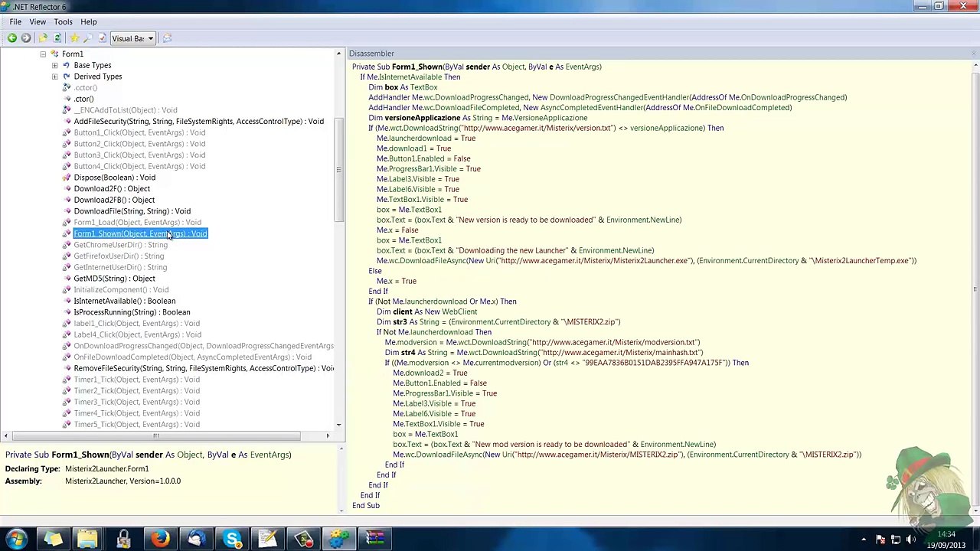
Task: Open Firefox from the taskbar
Action: click(160, 539)
